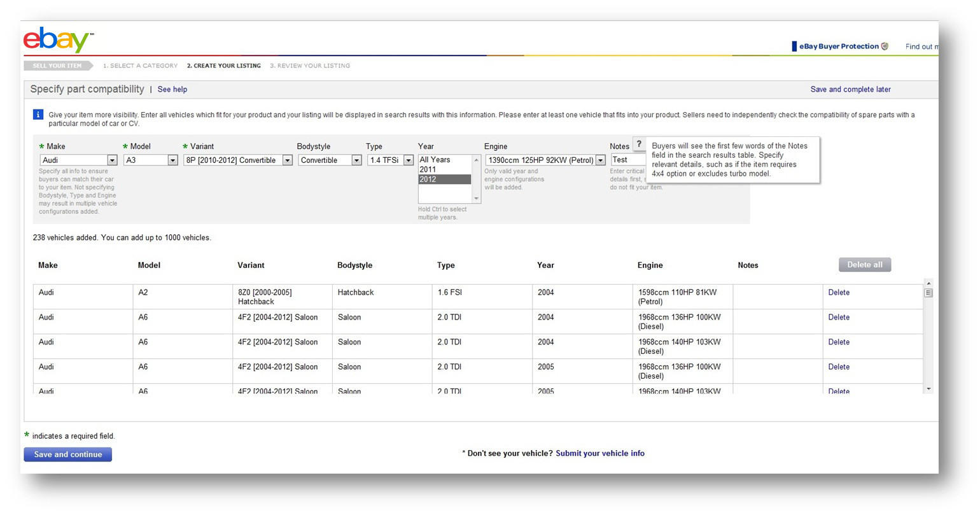Open the Engine dropdown 1390ccm 125HP
This screenshot has width=980, height=515.
[545, 160]
